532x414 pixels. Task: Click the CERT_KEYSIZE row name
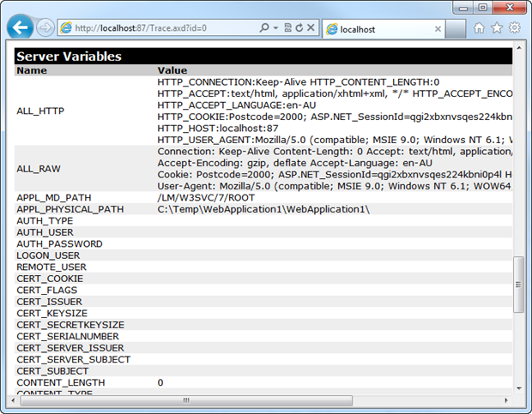click(x=51, y=313)
